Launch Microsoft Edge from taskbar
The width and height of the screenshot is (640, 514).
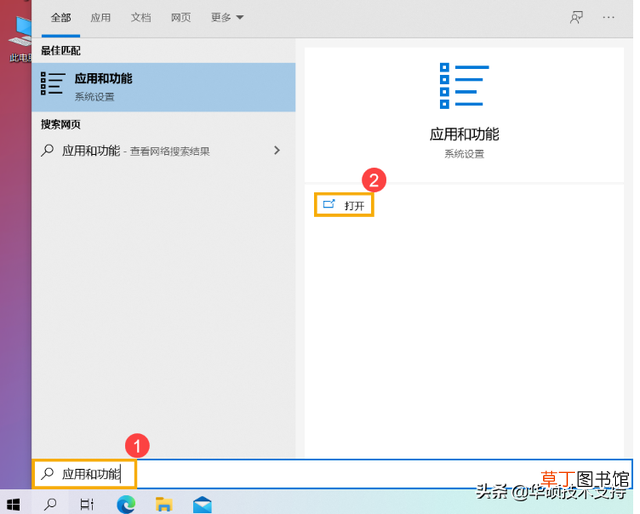126,504
